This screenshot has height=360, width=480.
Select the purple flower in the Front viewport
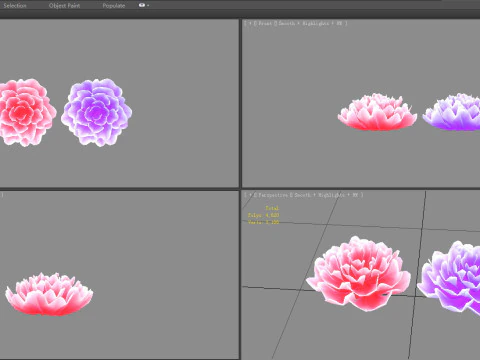(452, 112)
